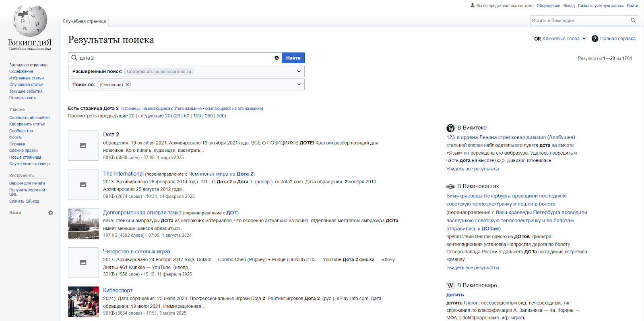Open the Ключевые слова dropdown
This screenshot has width=644, height=321.
563,39
